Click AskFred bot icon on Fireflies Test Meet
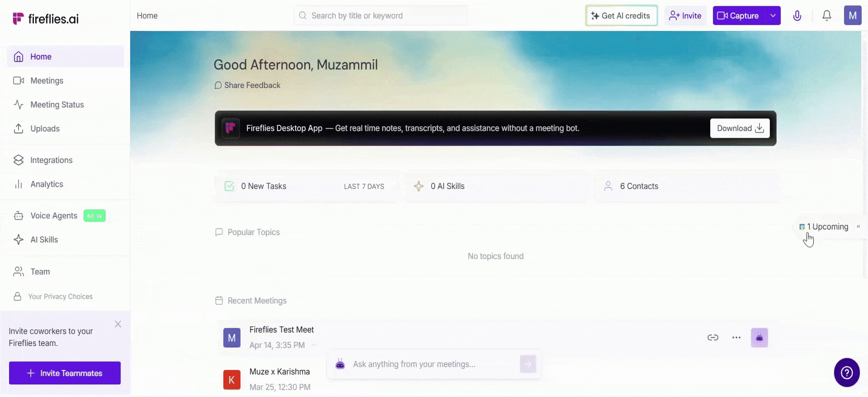Screen dimensions: 868x397 (x=759, y=338)
